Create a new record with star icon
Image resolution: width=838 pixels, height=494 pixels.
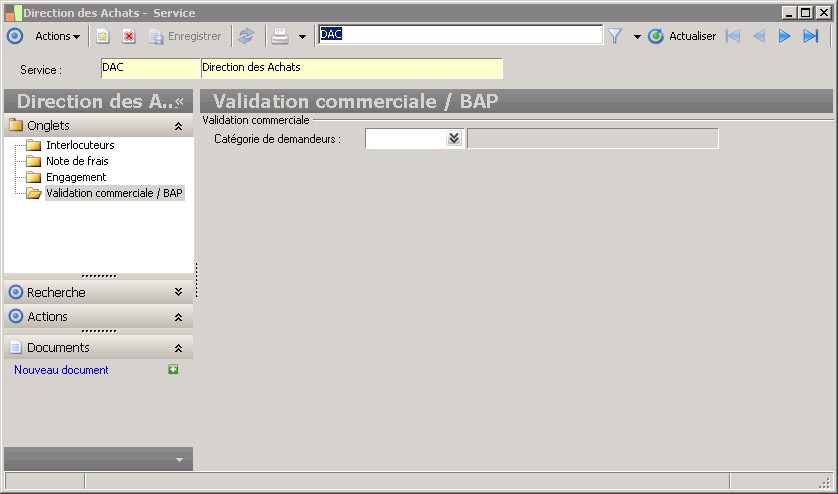pos(103,36)
